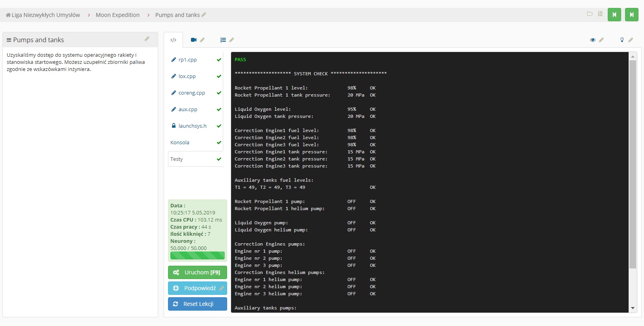The image size is (644, 326).
Task: Edit the task list tab with its pencil
Action: [x=231, y=40]
